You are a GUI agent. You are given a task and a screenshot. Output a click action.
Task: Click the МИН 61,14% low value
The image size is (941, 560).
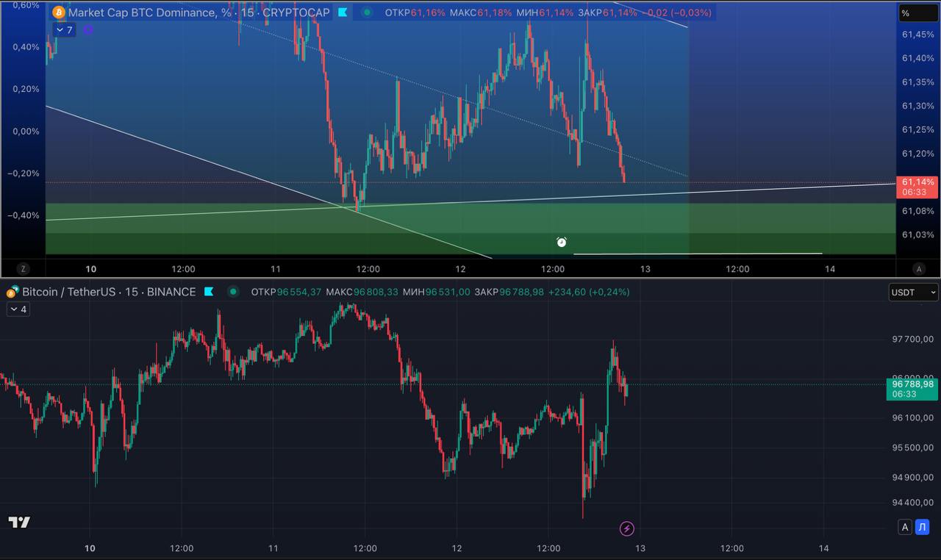[544, 12]
